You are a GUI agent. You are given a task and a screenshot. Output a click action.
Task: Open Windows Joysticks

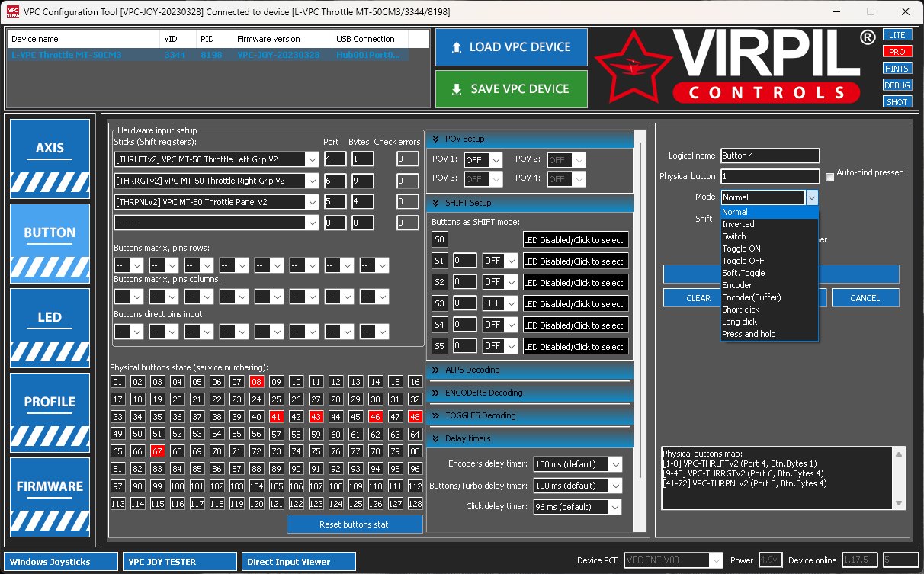[x=61, y=562]
